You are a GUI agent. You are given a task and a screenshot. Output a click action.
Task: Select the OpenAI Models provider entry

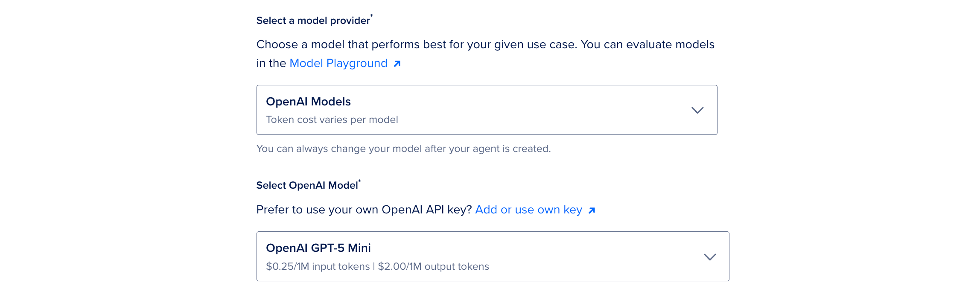tap(487, 110)
